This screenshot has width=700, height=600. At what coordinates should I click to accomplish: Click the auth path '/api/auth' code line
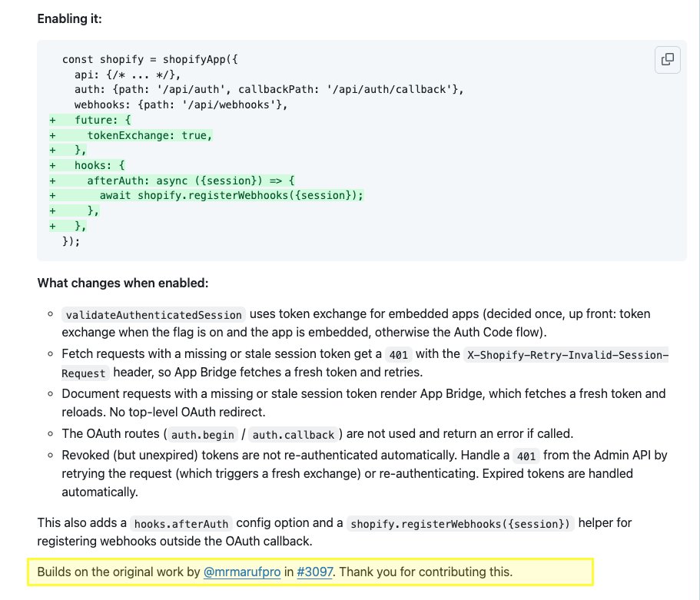pos(269,89)
